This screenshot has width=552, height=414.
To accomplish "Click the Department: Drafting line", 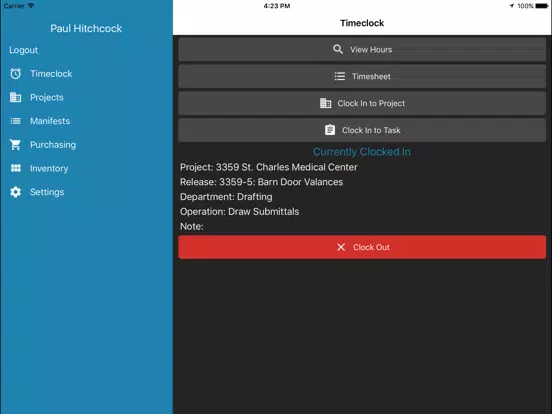I will click(226, 197).
